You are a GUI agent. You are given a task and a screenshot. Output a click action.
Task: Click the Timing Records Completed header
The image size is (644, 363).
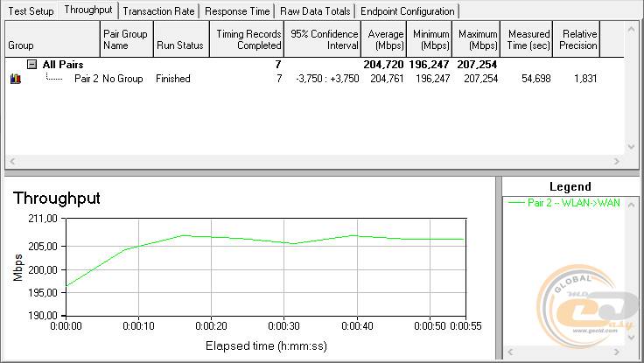pos(246,39)
